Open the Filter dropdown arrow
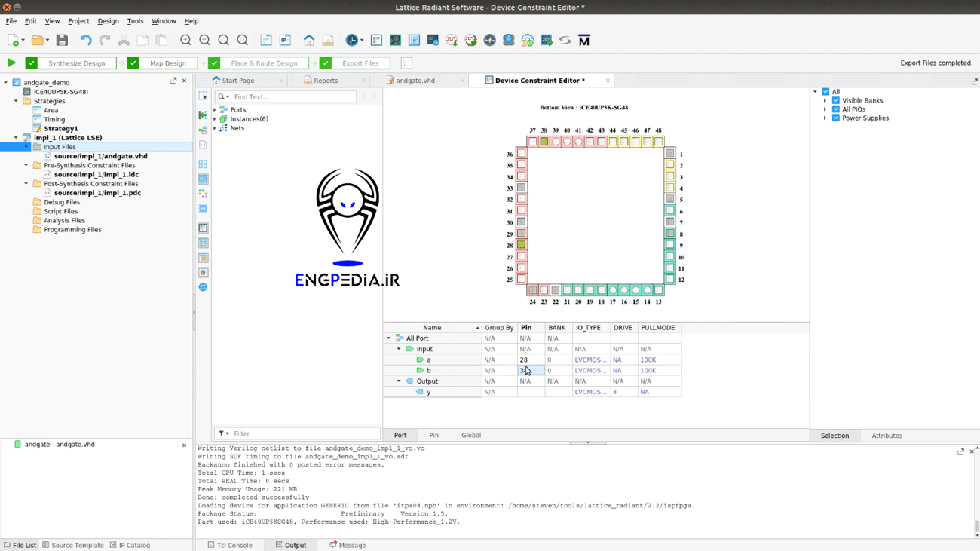Screen dimensions: 980x551 coord(223,433)
